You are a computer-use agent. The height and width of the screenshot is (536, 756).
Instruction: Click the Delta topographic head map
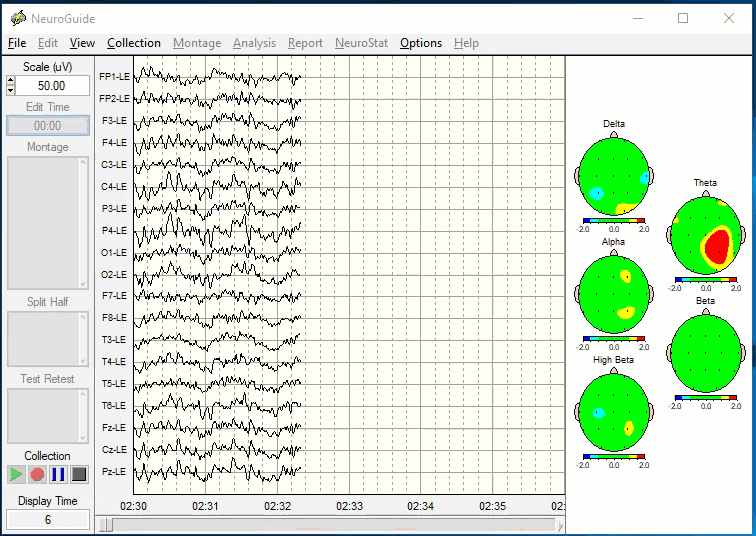(x=613, y=176)
